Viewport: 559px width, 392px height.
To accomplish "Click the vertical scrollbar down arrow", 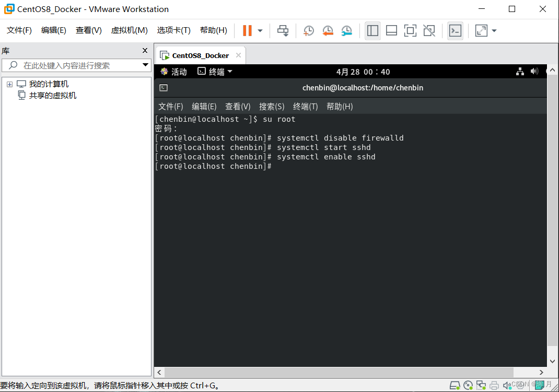I will click(x=552, y=361).
